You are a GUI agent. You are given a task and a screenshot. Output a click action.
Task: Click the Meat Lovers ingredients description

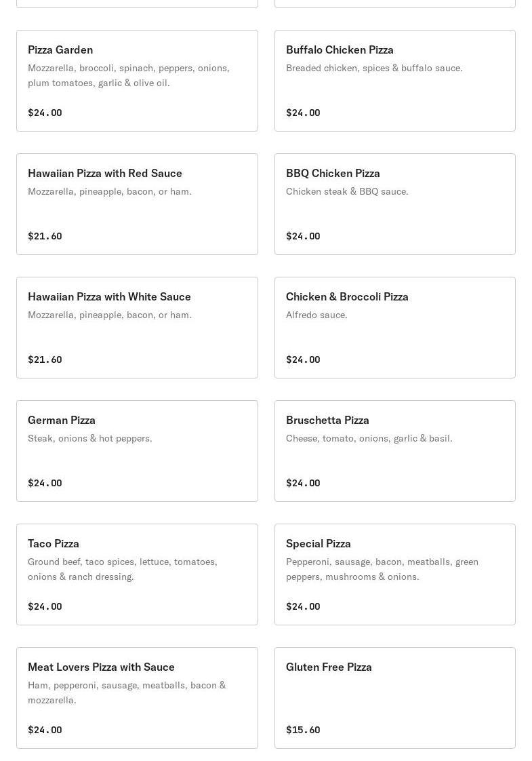[x=127, y=692]
